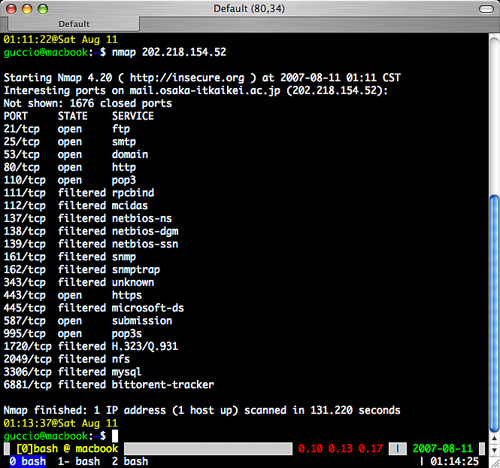Switch to screen window 2 bash
This screenshot has height=468, width=500.
[130, 461]
